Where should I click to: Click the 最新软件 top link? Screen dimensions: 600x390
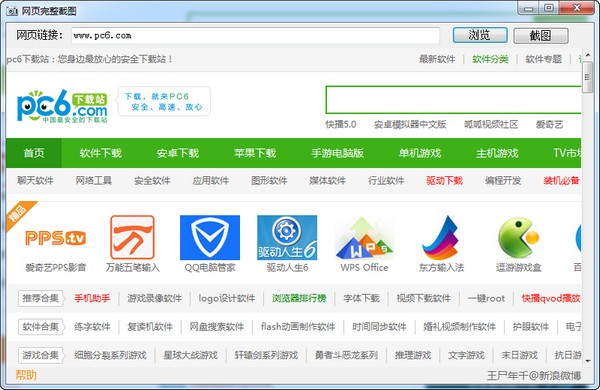point(437,59)
